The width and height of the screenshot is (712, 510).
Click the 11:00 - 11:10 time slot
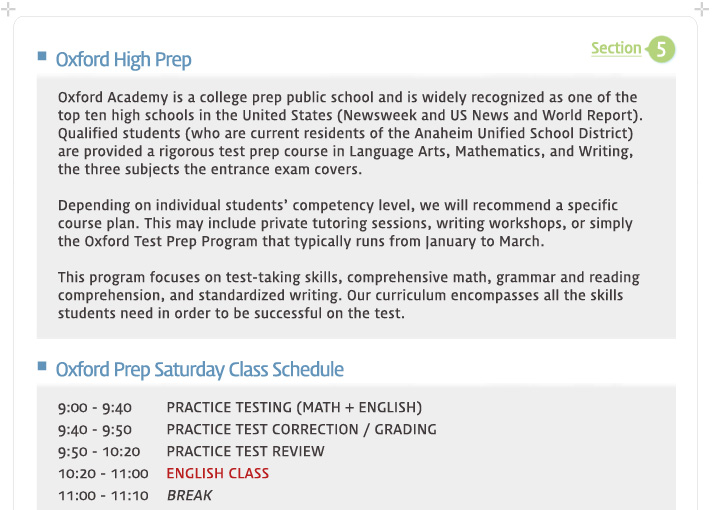pyautogui.click(x=103, y=495)
